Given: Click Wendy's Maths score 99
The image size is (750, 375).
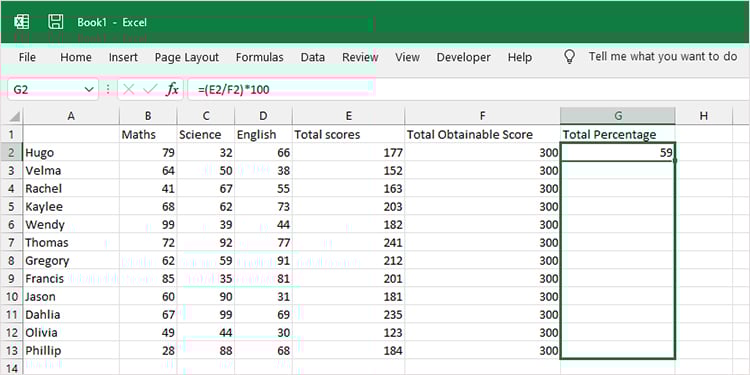Looking at the screenshot, I should 148,224.
